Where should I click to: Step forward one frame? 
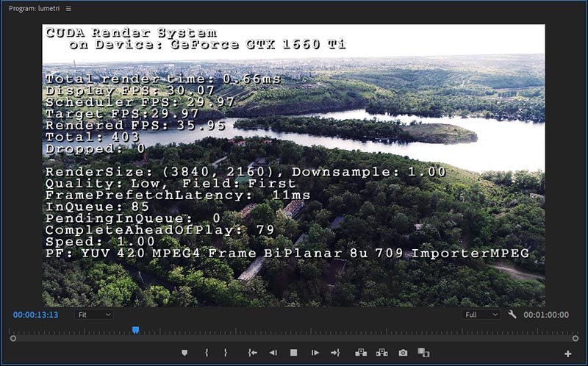click(315, 353)
